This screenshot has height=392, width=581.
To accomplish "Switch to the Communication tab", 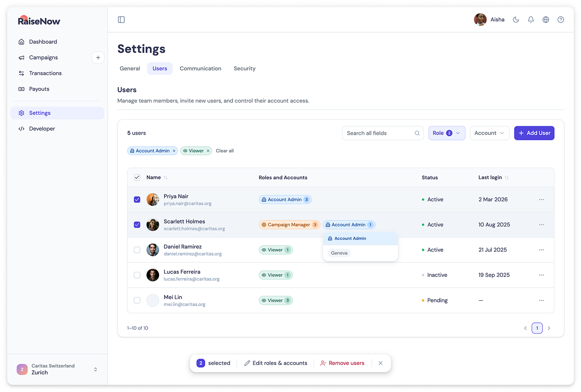I will (201, 69).
